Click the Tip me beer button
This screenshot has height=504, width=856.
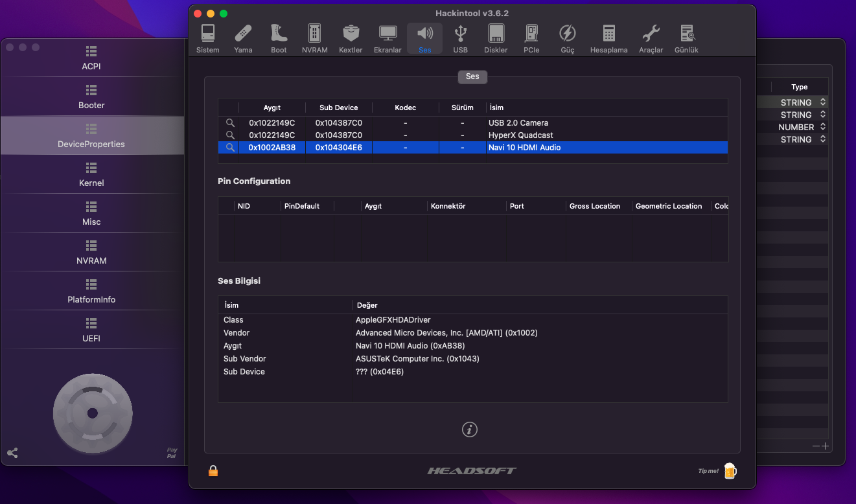point(730,471)
